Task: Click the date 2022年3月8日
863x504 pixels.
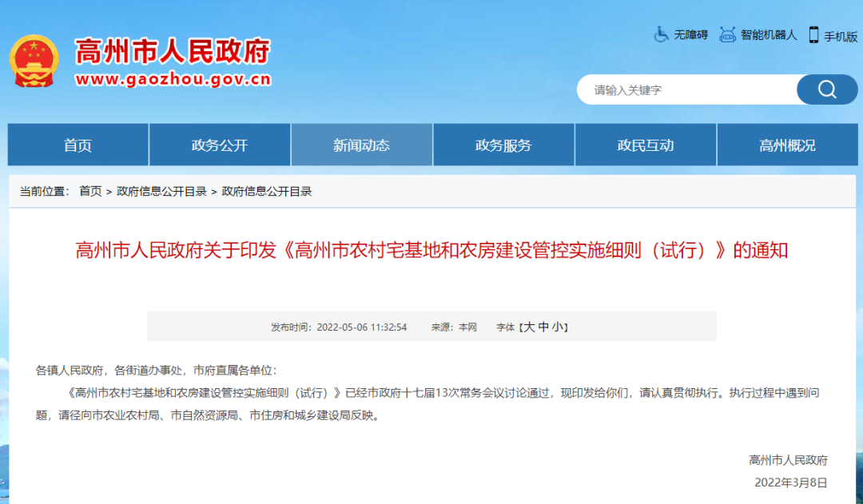Action: point(791,482)
